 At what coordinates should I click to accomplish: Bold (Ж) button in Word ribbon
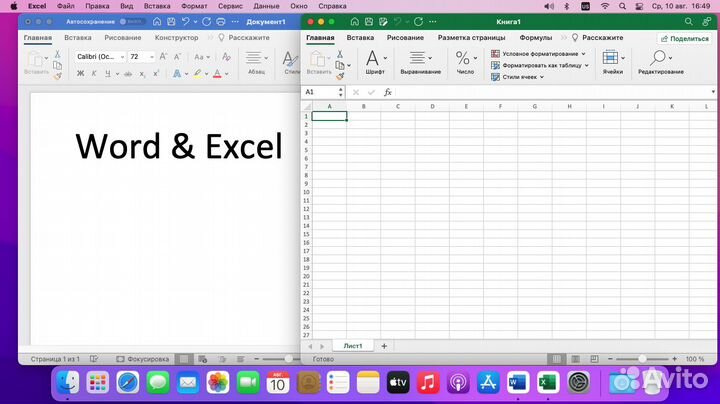pos(80,73)
